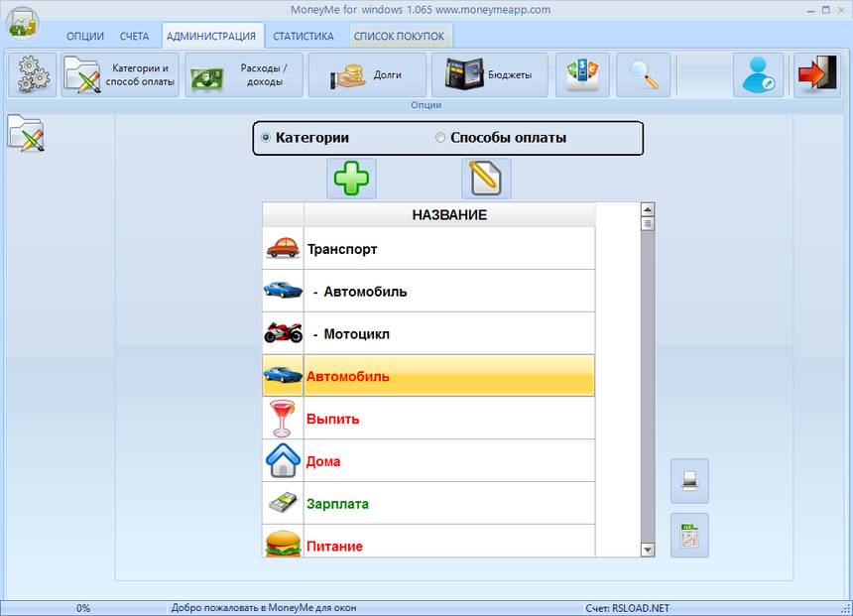Switch to the ОПЦИИ tab
Screen dimensions: 853x616
pos(85,37)
